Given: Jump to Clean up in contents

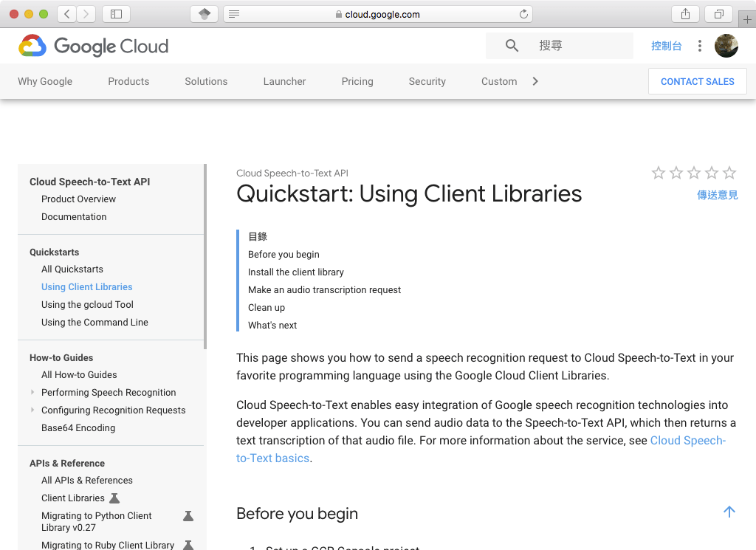Looking at the screenshot, I should (267, 308).
